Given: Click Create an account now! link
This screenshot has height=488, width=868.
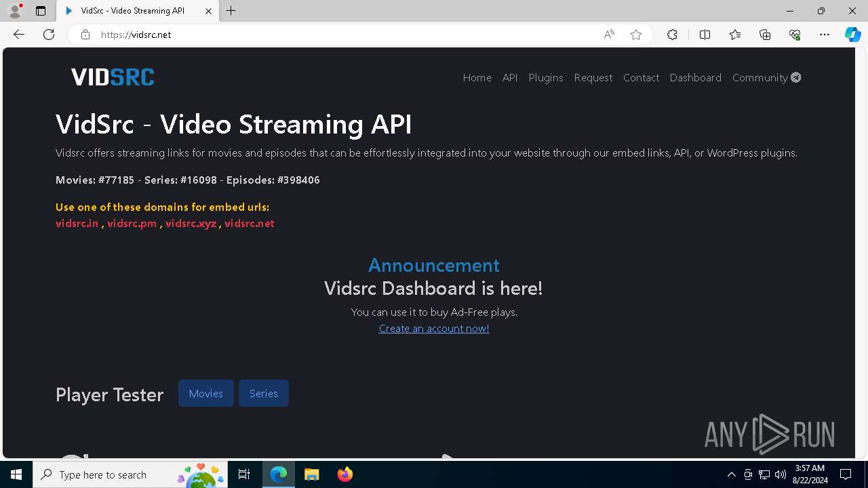Looking at the screenshot, I should [434, 329].
